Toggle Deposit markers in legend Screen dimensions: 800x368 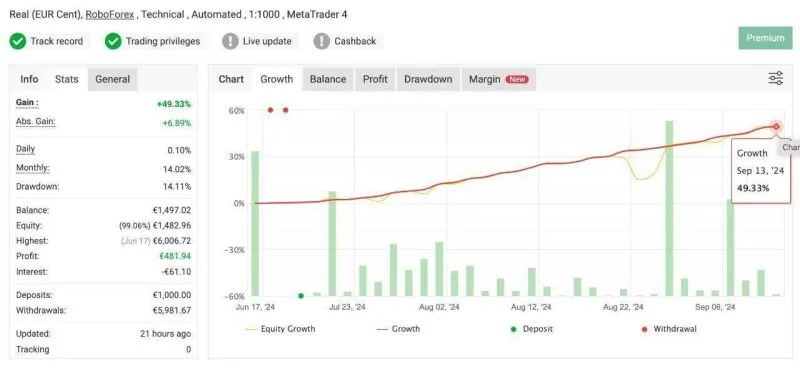532,329
